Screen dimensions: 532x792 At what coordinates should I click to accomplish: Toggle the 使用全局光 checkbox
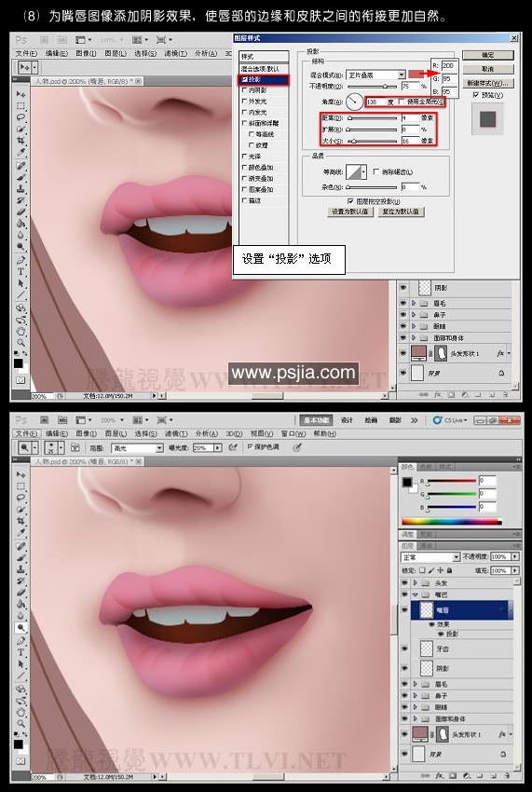pyautogui.click(x=402, y=102)
